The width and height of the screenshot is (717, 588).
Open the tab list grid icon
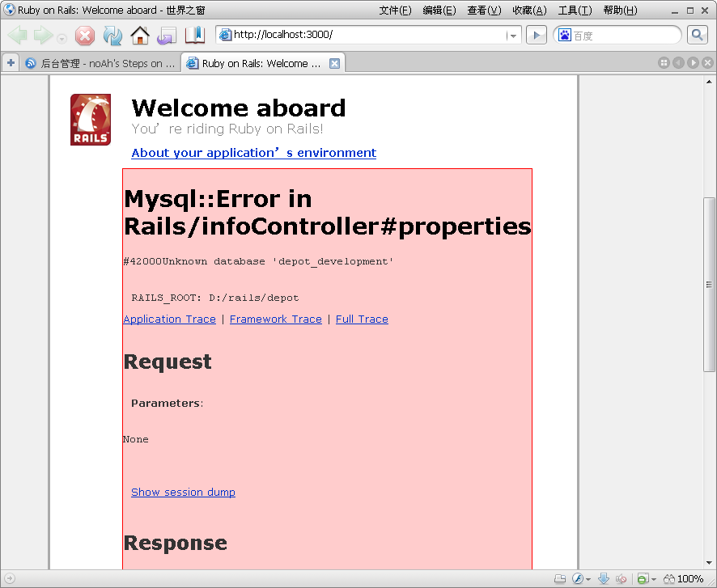click(664, 63)
